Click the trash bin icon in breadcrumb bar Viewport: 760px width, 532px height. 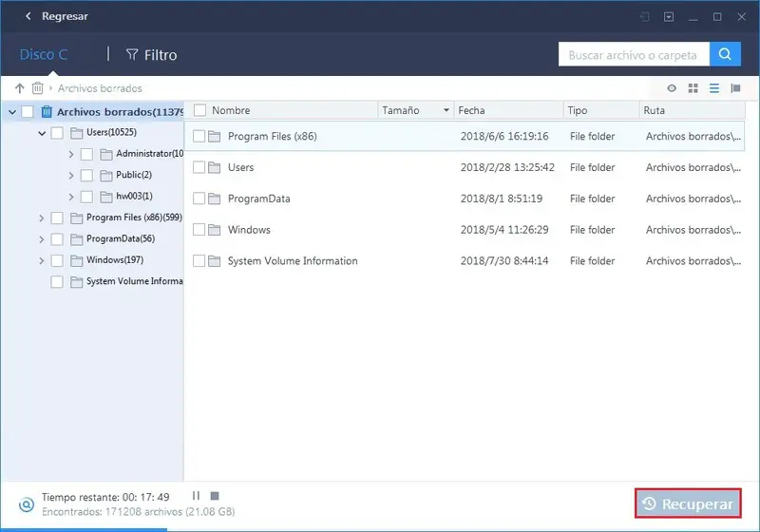(37, 88)
